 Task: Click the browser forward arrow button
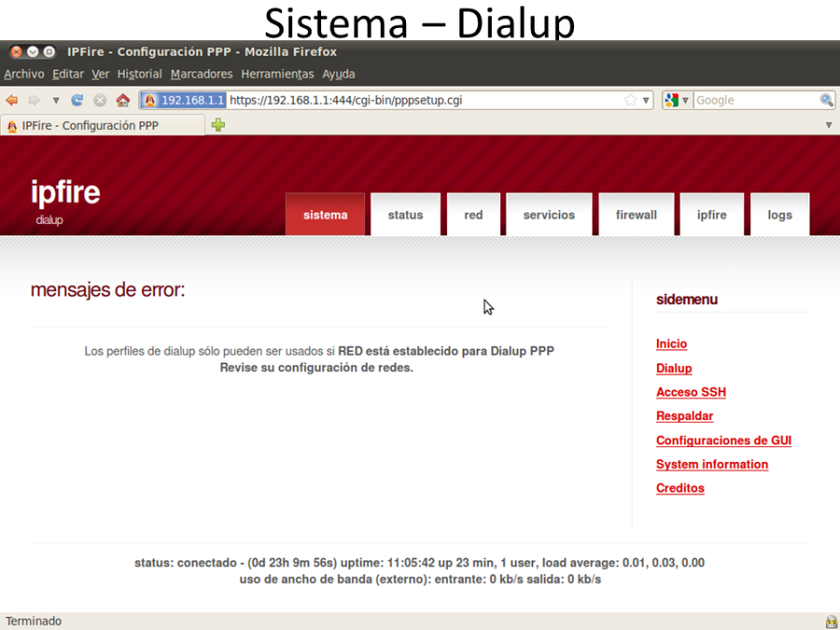click(x=35, y=101)
